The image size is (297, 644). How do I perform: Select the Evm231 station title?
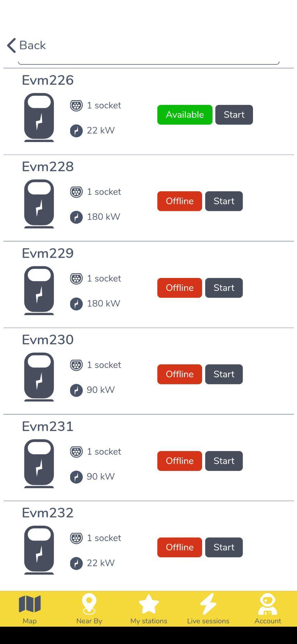(x=48, y=426)
